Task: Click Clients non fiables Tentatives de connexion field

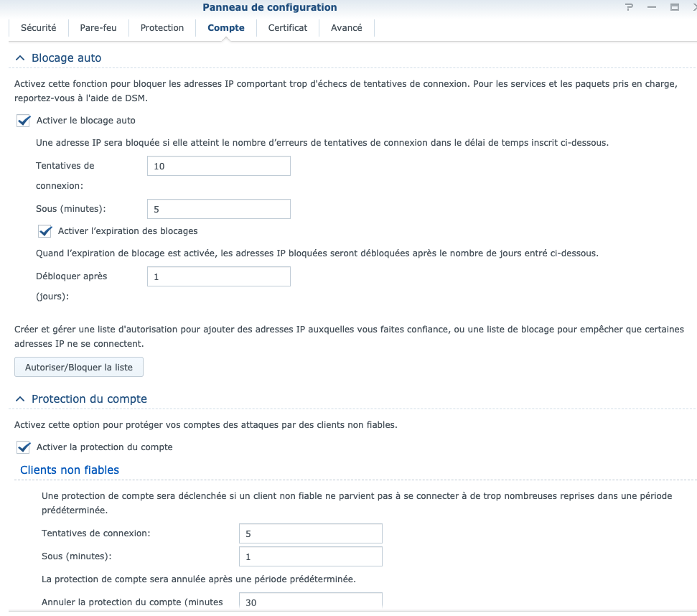Action: pyautogui.click(x=311, y=533)
